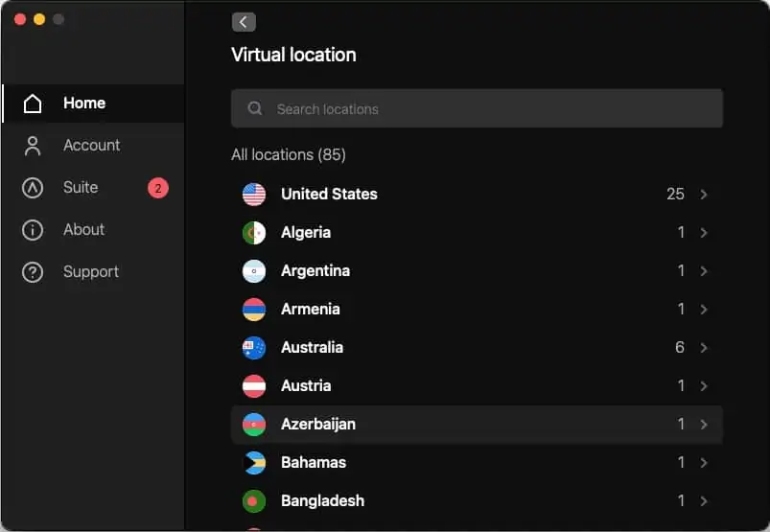Select the Australia location name
The image size is (770, 532).
[x=312, y=347]
